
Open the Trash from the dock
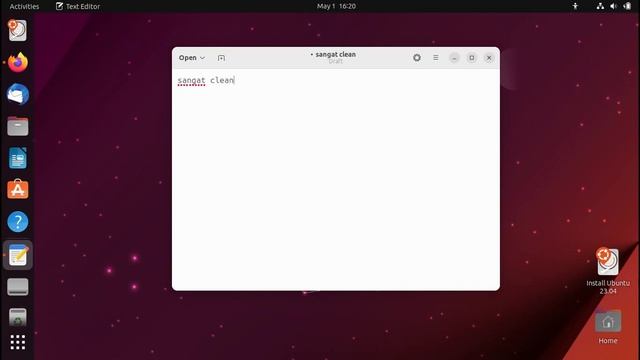click(x=18, y=317)
